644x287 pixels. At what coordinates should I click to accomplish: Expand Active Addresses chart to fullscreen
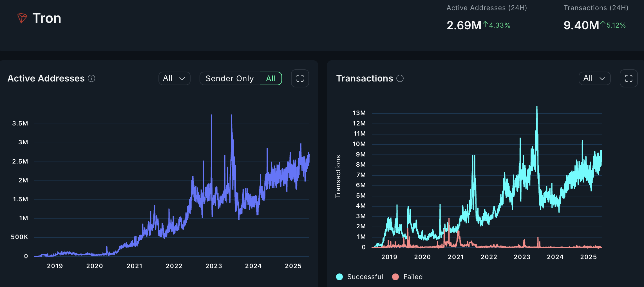click(x=300, y=78)
